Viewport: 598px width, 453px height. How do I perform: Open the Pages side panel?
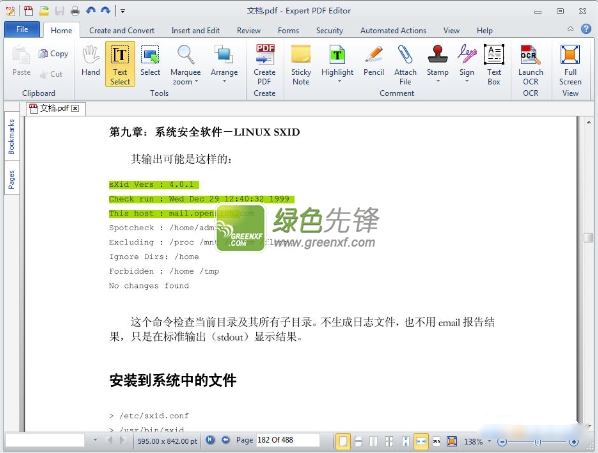pos(11,179)
